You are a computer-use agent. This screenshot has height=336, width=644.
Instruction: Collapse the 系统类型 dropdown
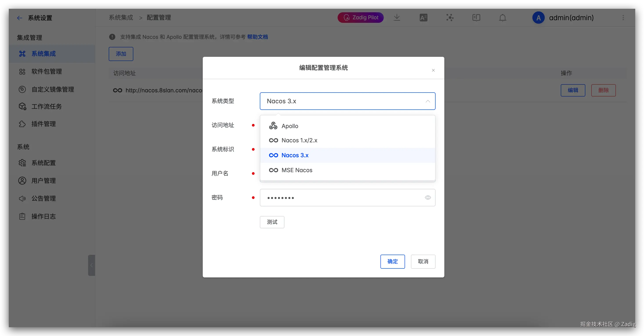(x=428, y=101)
